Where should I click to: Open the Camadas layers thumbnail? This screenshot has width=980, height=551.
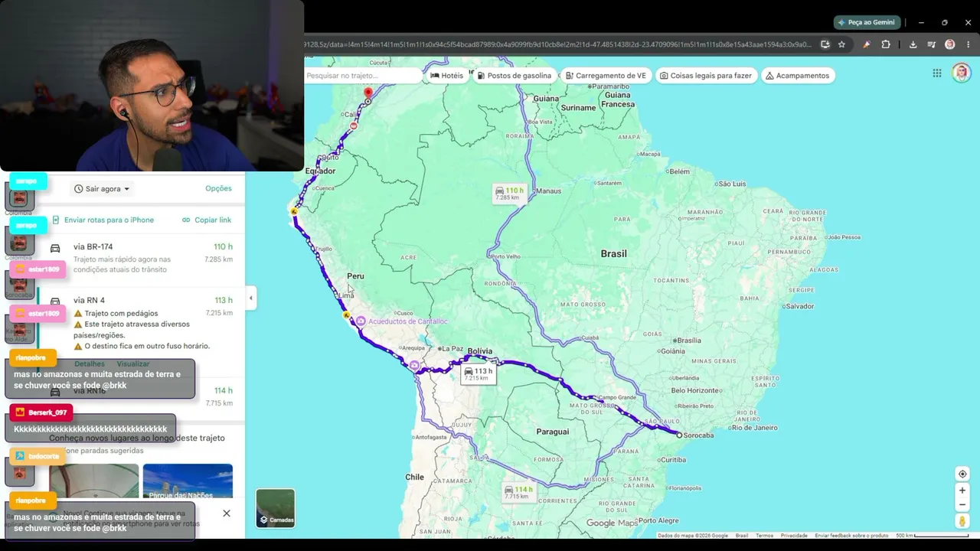pos(276,508)
